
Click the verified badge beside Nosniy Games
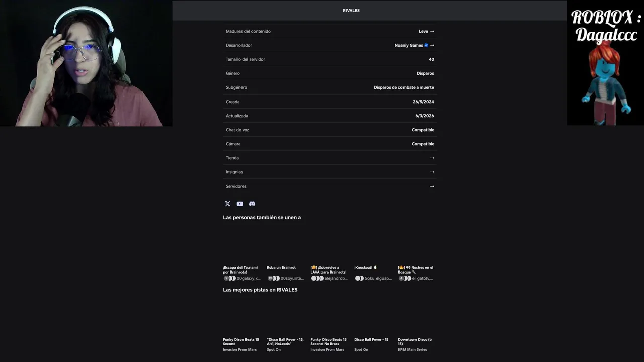pos(426,45)
